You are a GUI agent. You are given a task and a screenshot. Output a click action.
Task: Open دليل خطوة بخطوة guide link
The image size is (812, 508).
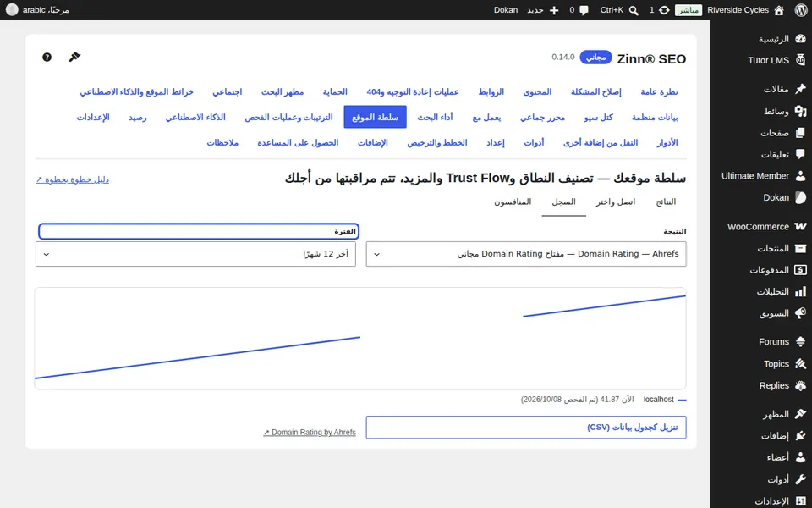72,179
